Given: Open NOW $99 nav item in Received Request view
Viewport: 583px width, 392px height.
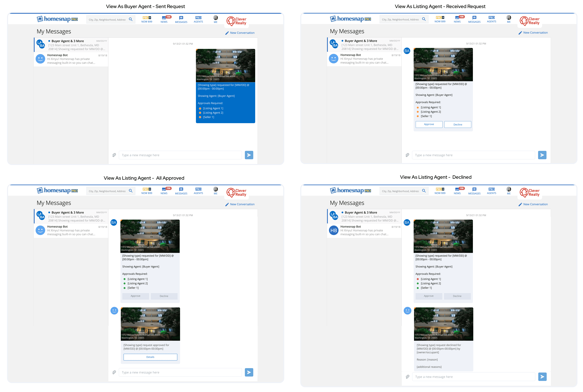Looking at the screenshot, I should pos(440,19).
